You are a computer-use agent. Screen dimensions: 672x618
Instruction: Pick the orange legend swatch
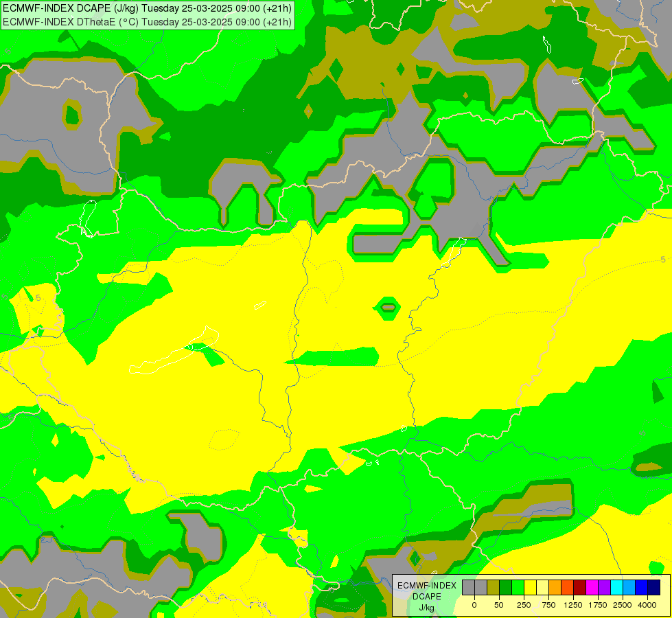tap(555, 588)
